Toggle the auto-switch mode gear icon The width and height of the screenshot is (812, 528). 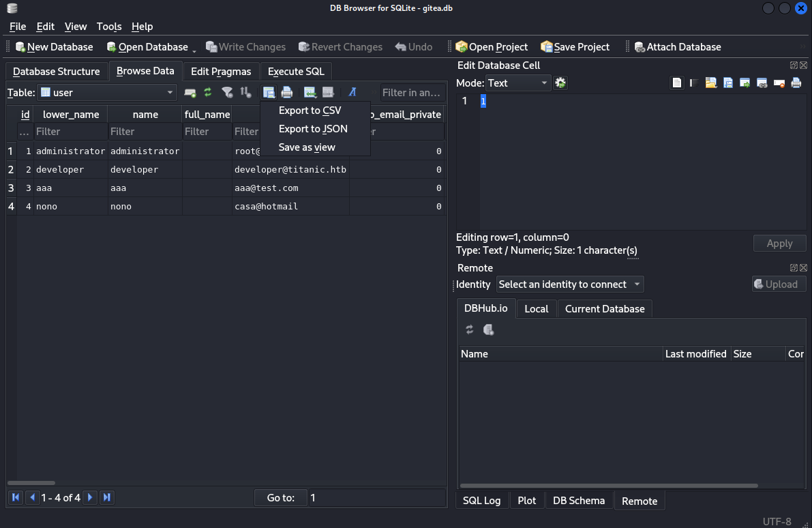pos(560,83)
